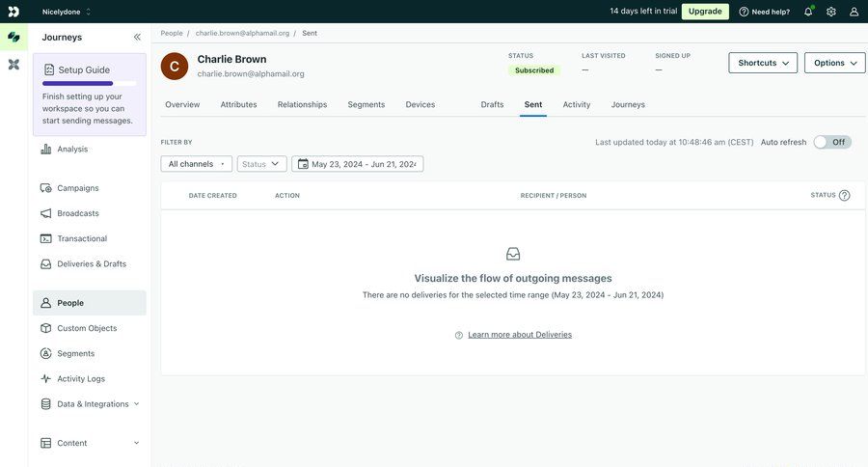Expand the Options dropdown menu

[834, 63]
